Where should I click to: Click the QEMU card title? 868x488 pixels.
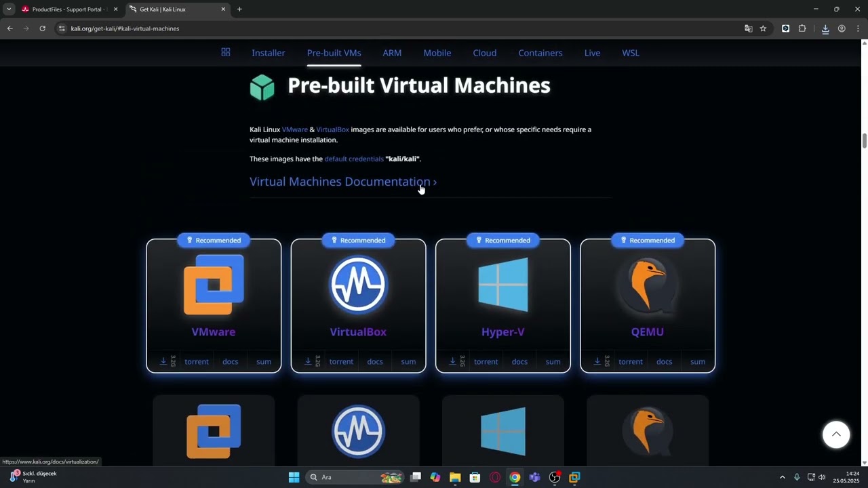(648, 332)
